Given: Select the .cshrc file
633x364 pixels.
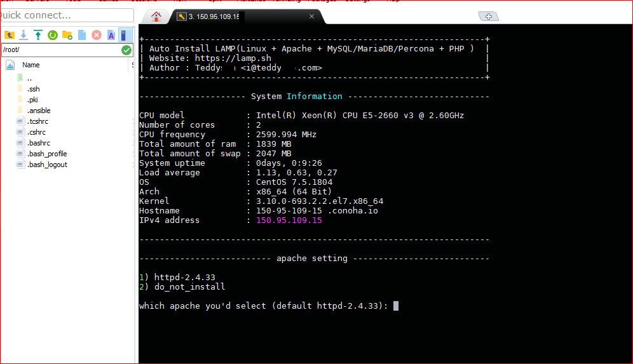Looking at the screenshot, I should 36,132.
